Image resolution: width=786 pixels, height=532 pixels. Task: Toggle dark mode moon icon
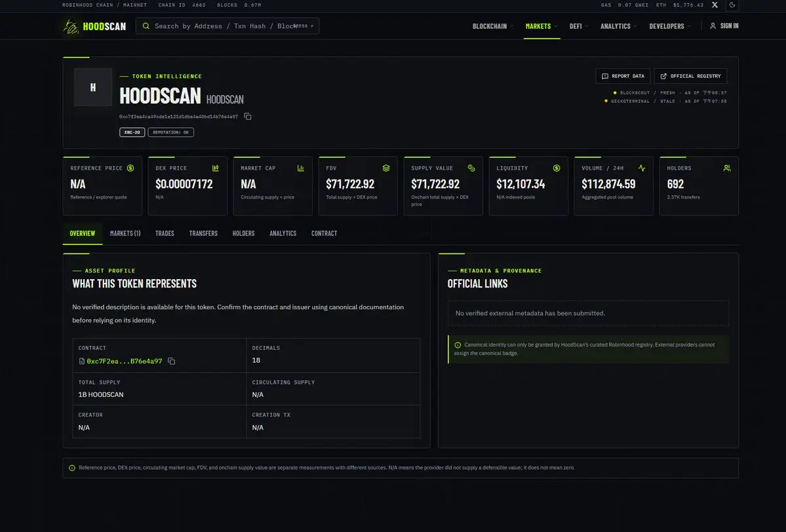click(x=732, y=5)
